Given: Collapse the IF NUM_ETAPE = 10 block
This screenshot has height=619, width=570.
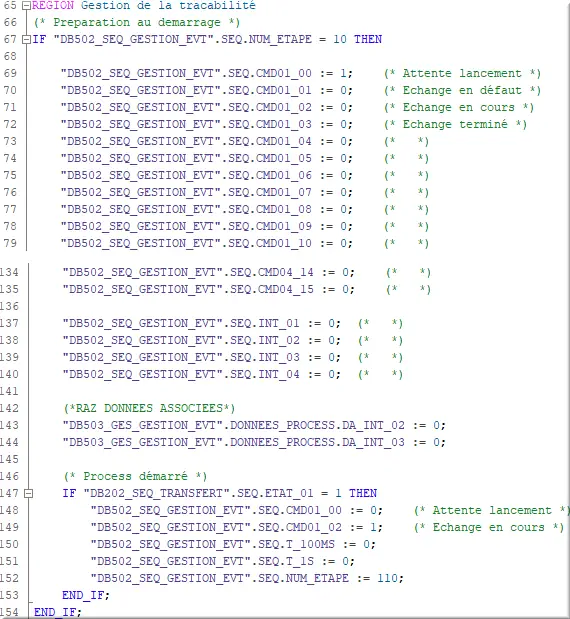Looking at the screenshot, I should click(x=26, y=39).
